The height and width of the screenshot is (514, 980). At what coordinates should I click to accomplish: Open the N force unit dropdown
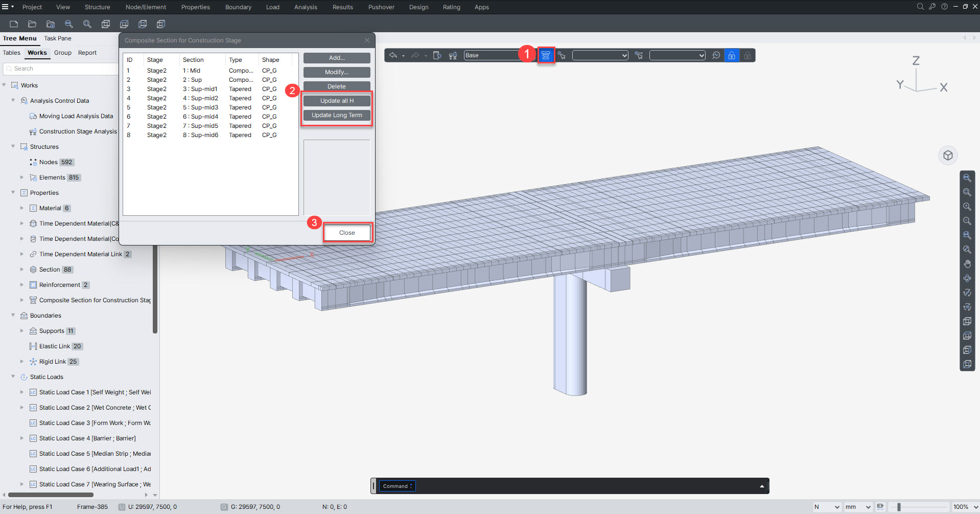(827, 507)
